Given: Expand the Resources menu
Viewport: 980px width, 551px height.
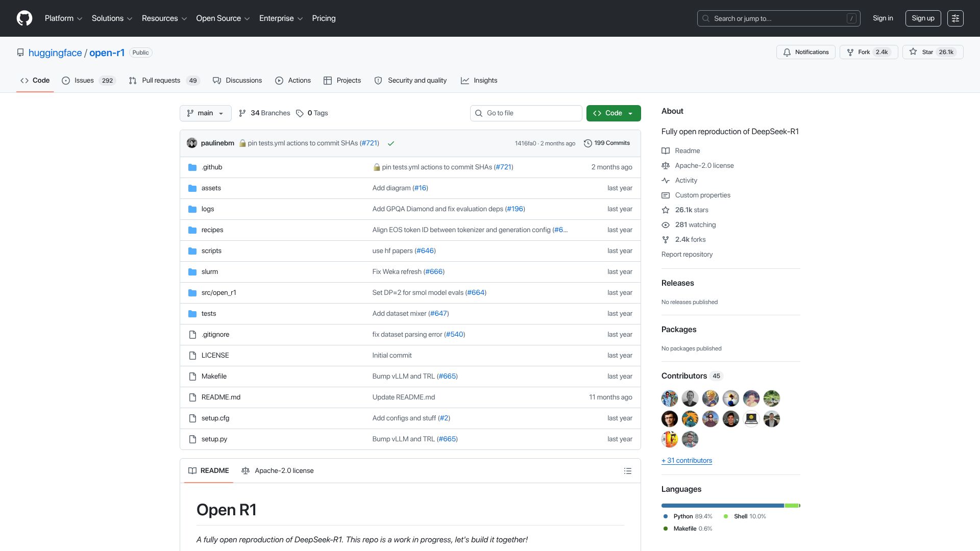Looking at the screenshot, I should 164,18.
